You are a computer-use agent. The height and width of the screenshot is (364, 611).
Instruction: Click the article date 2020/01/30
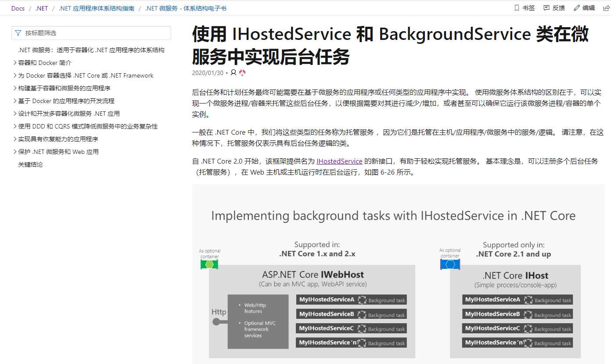[x=208, y=73]
